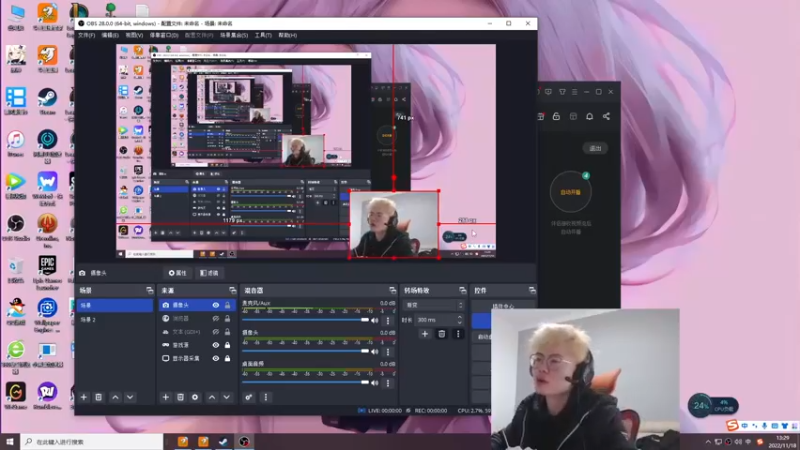
Task: Click lock icon in side window toolbar
Action: coord(556,116)
